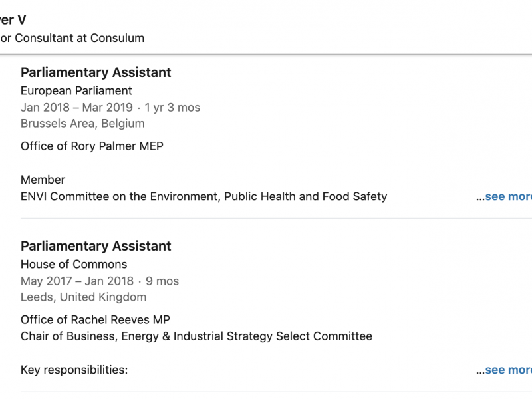Click the May 2017 – Jan 2018 date range
532x399 pixels.
77,281
